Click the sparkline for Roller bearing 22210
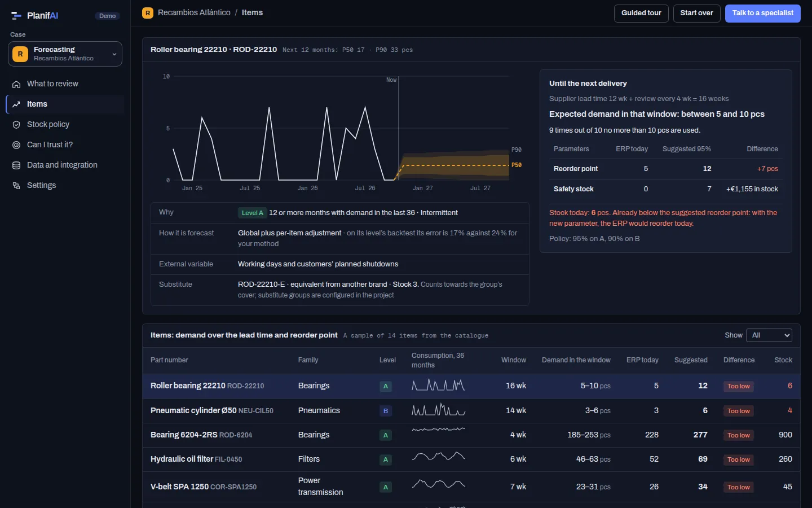This screenshot has width=812, height=508. tap(439, 386)
